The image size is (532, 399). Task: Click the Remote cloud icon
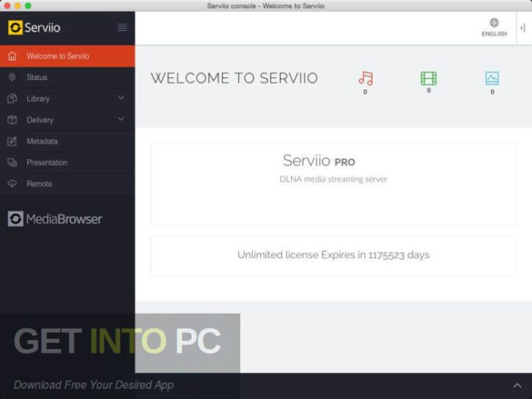point(12,184)
